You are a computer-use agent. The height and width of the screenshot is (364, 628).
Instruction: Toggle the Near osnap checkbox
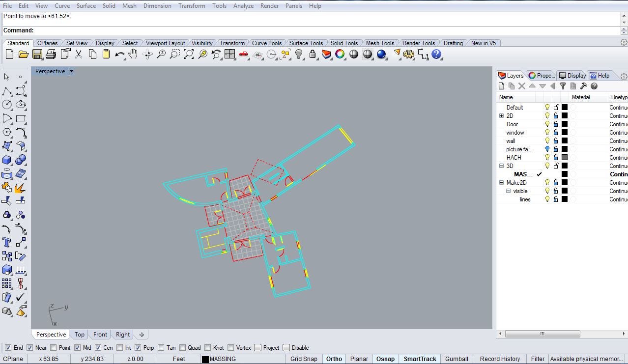click(x=30, y=348)
